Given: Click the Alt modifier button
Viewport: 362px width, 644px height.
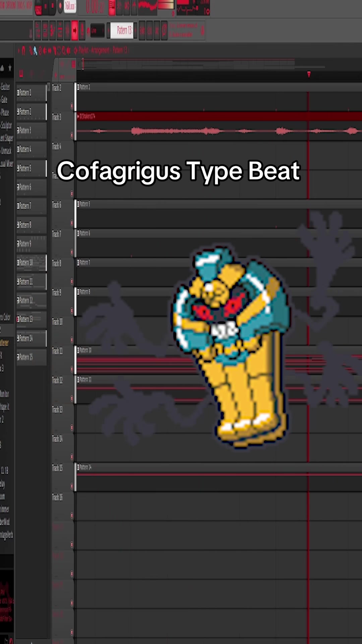Looking at the screenshot, I should [157, 30].
